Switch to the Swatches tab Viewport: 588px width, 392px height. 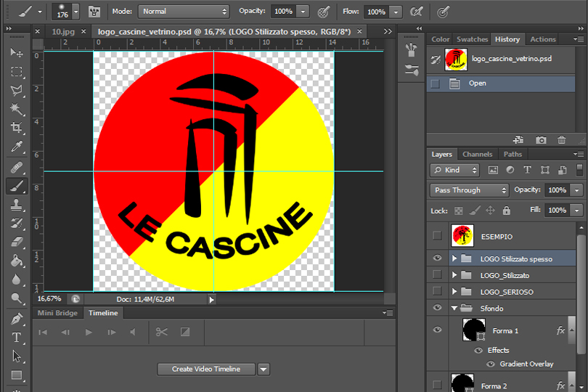pyautogui.click(x=472, y=39)
